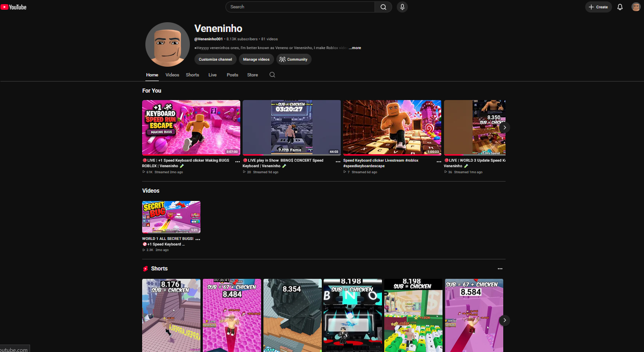Click the "Streamed 1mo ago" text
This screenshot has height=352, width=644.
coord(468,172)
